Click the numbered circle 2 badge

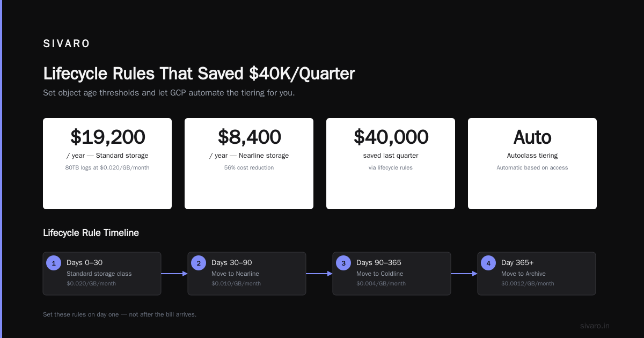199,263
